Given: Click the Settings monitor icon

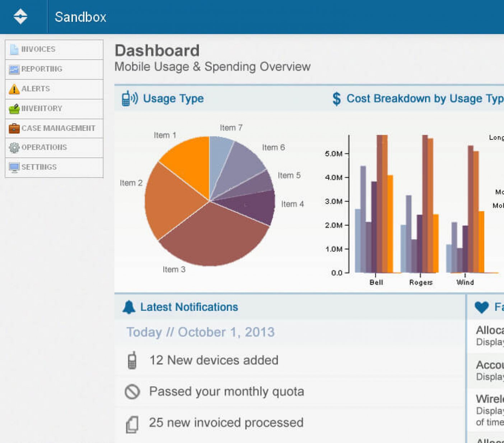Looking at the screenshot, I should (14, 167).
